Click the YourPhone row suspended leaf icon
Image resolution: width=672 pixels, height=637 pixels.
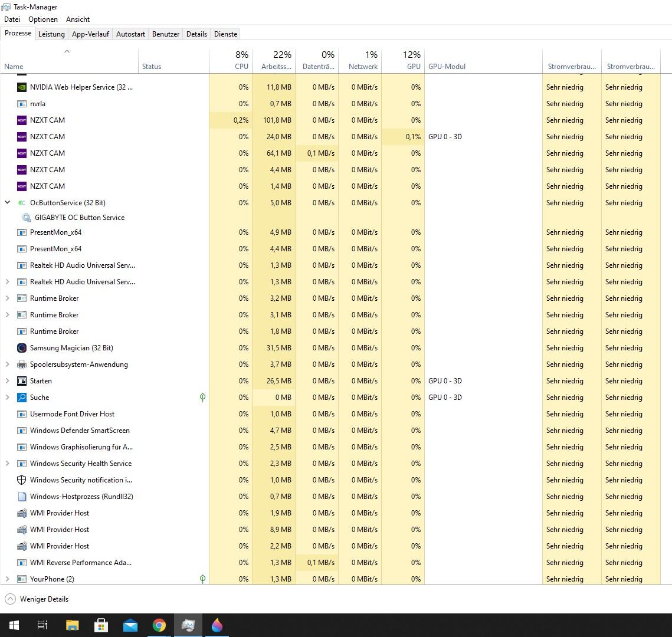[203, 579]
